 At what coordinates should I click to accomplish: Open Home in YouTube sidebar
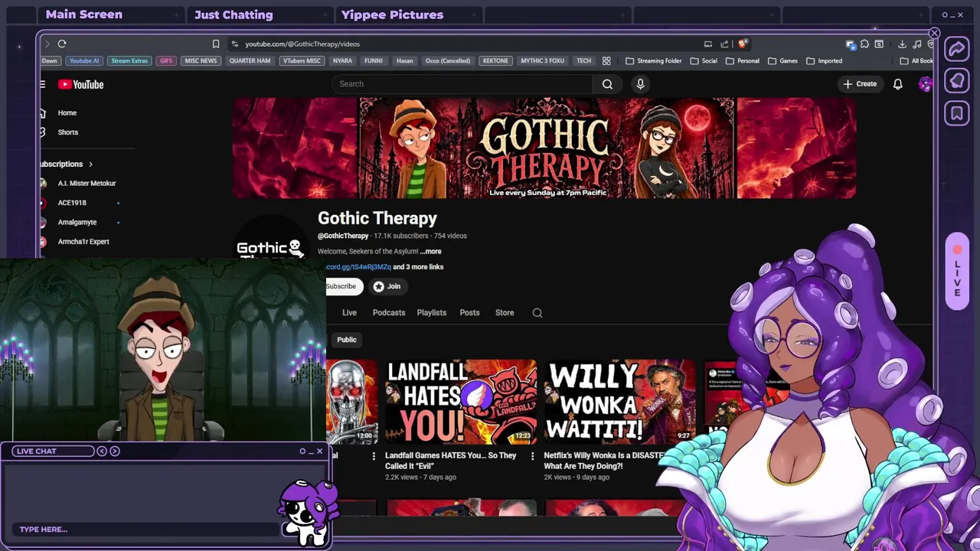click(x=67, y=112)
